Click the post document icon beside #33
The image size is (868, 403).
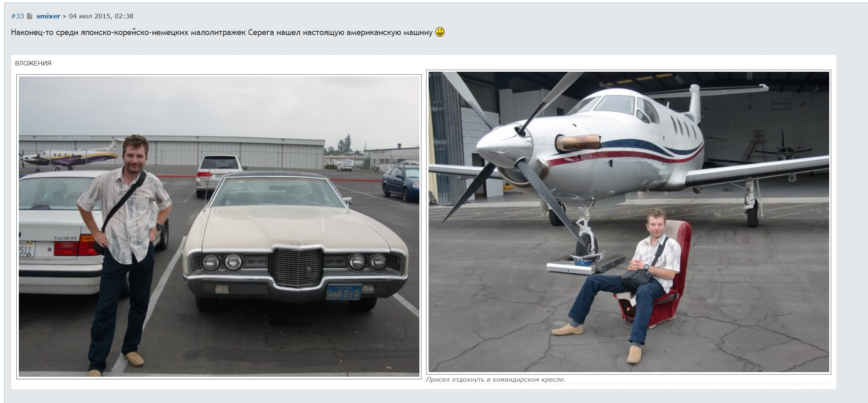click(x=30, y=16)
